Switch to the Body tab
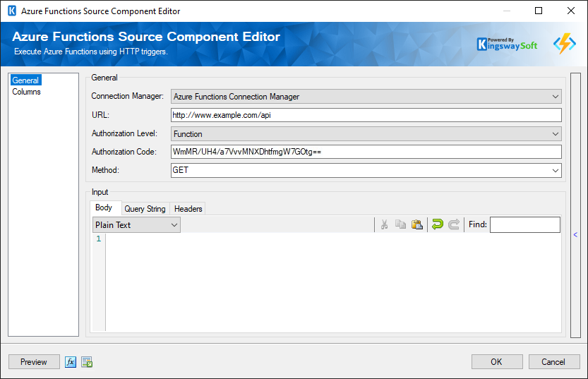 pyautogui.click(x=104, y=207)
